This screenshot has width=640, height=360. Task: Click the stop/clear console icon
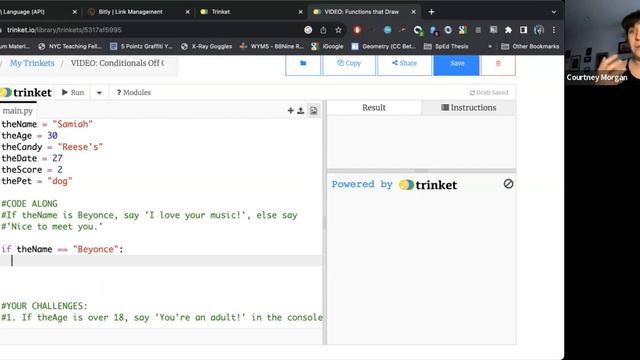(x=508, y=184)
